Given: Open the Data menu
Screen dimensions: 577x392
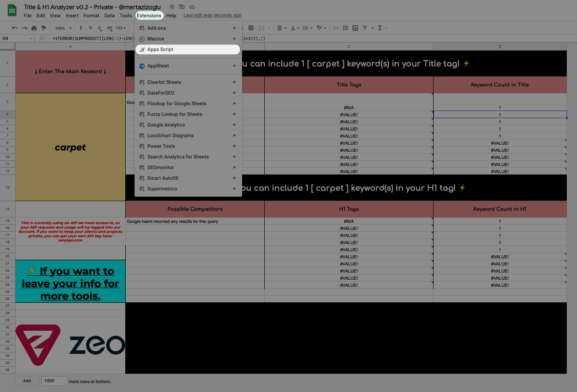Looking at the screenshot, I should pyautogui.click(x=109, y=16).
